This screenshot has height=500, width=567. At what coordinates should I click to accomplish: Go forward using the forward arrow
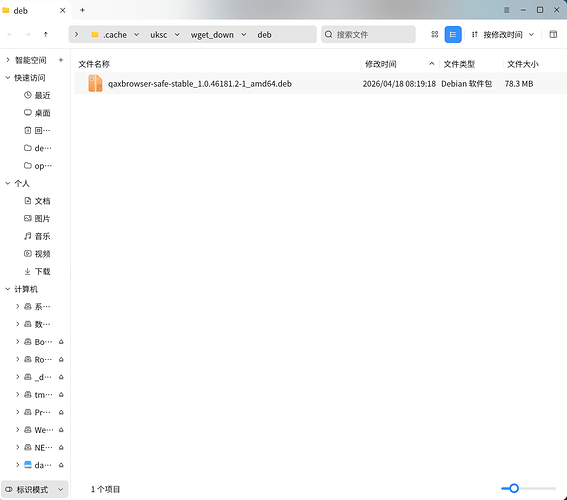28,34
